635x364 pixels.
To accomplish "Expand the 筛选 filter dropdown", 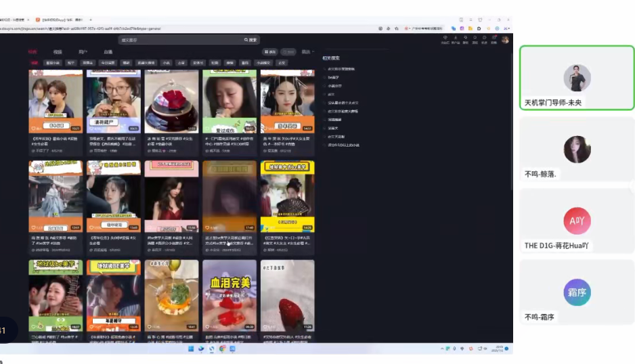I will 307,51.
